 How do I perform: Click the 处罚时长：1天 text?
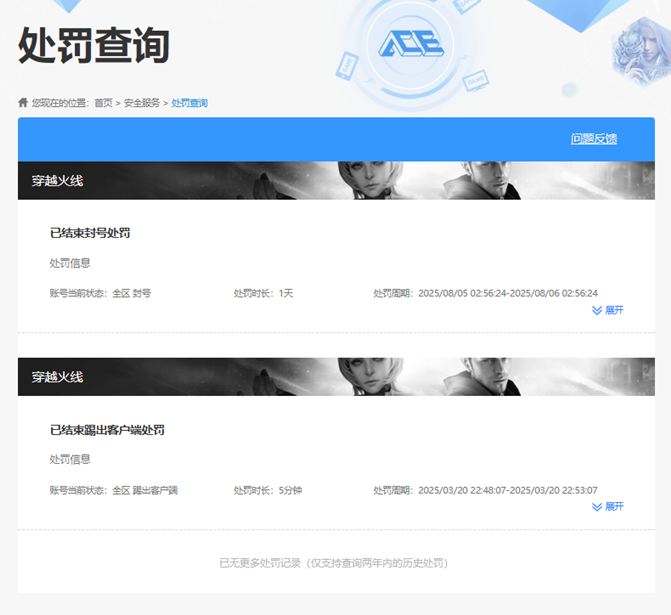(263, 293)
